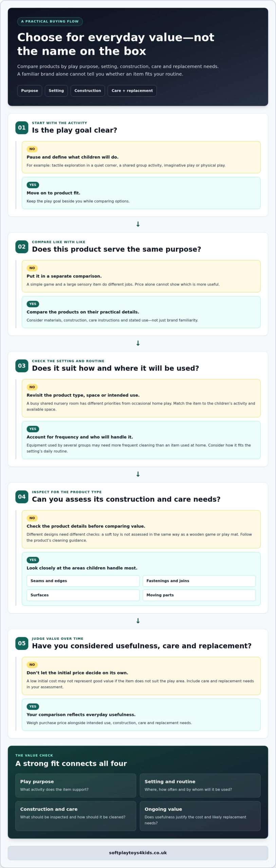
Task: Click the step 03 number badge
Action: click(22, 366)
